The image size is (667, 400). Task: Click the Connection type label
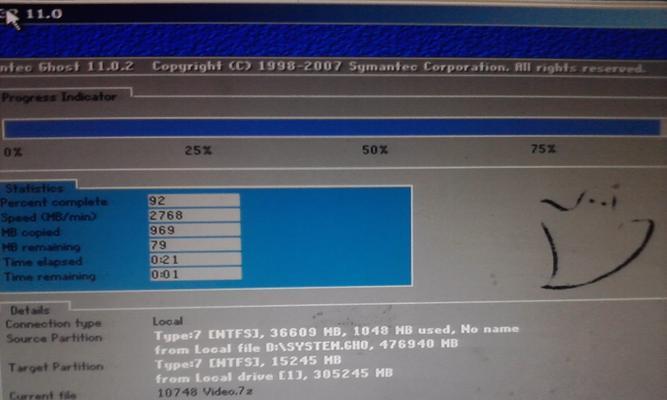[x=54, y=324]
